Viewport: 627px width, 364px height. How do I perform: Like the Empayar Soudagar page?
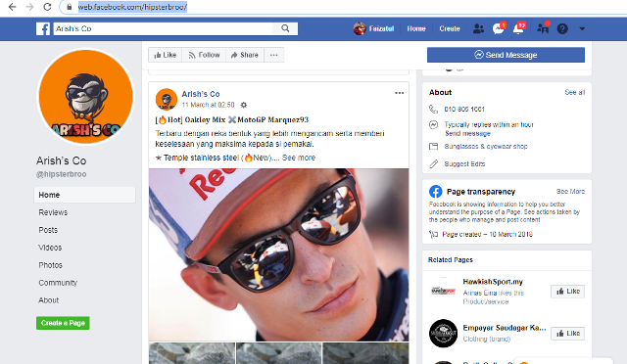pyautogui.click(x=567, y=334)
